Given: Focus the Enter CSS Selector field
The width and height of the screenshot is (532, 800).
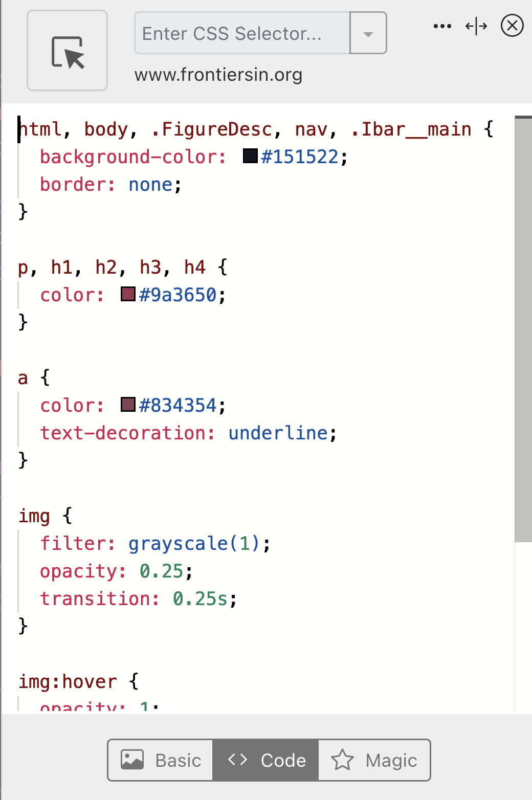Looking at the screenshot, I should point(242,33).
